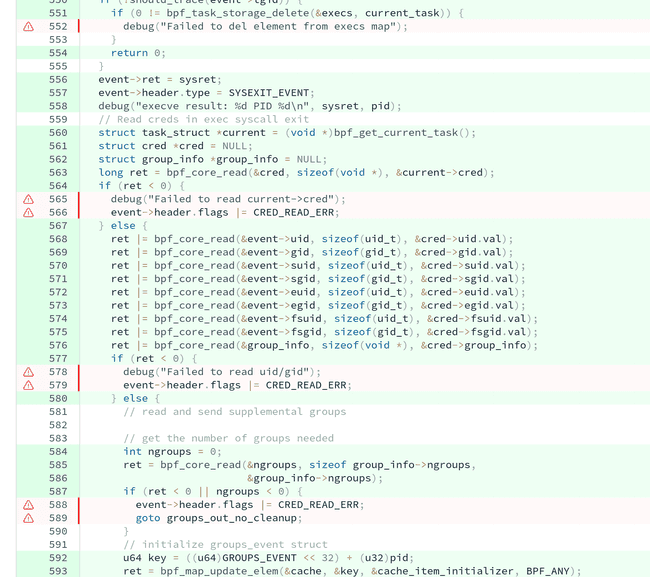
Task: Click comment 'read and send supplemental groups'
Action: coord(235,412)
